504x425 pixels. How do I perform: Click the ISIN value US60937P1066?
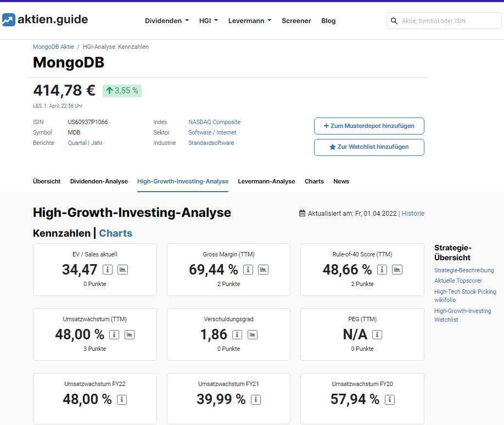(x=88, y=122)
